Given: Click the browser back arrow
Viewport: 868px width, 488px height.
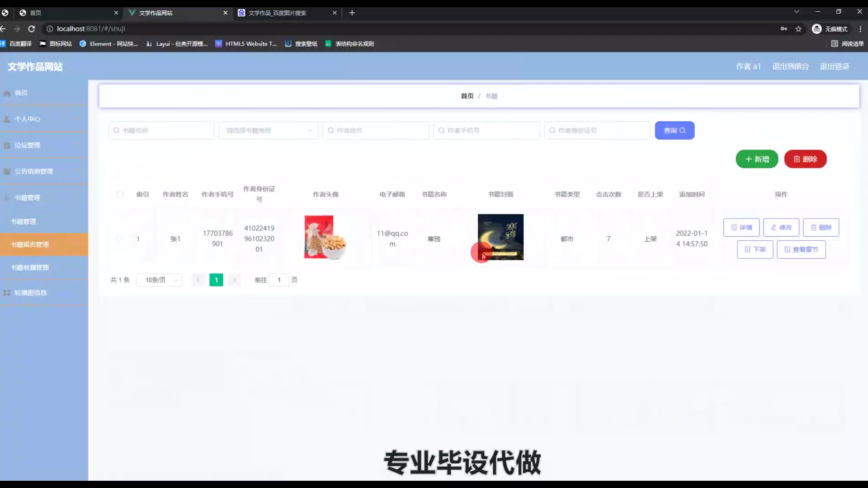Looking at the screenshot, I should (x=3, y=29).
